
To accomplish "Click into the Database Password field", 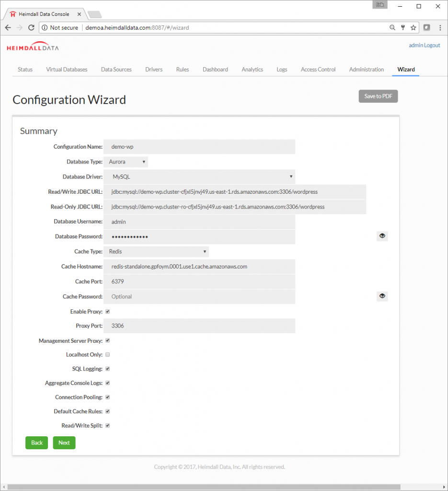I will pyautogui.click(x=199, y=237).
